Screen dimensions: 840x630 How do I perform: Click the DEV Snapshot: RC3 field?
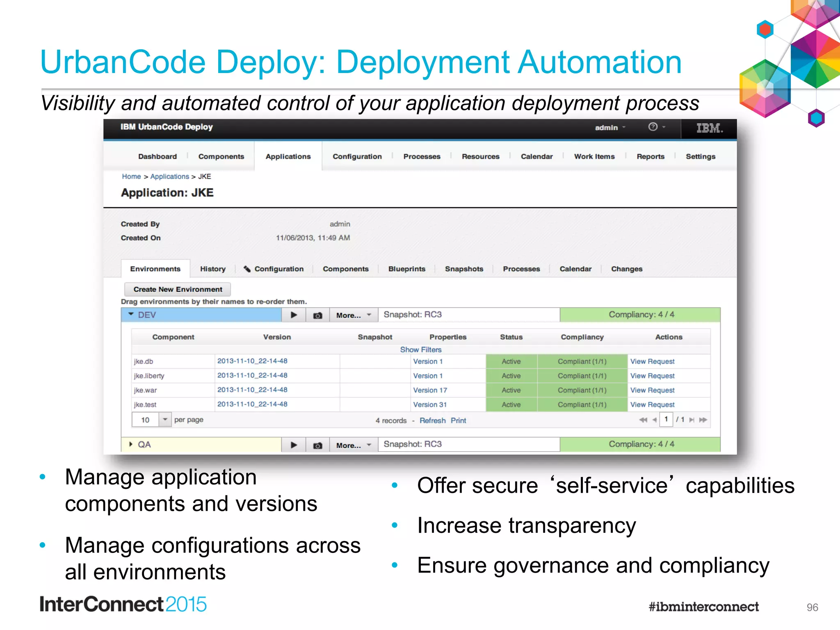(x=469, y=315)
